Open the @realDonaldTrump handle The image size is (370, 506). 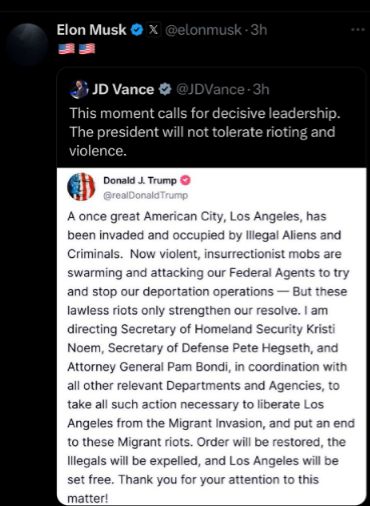point(145,195)
